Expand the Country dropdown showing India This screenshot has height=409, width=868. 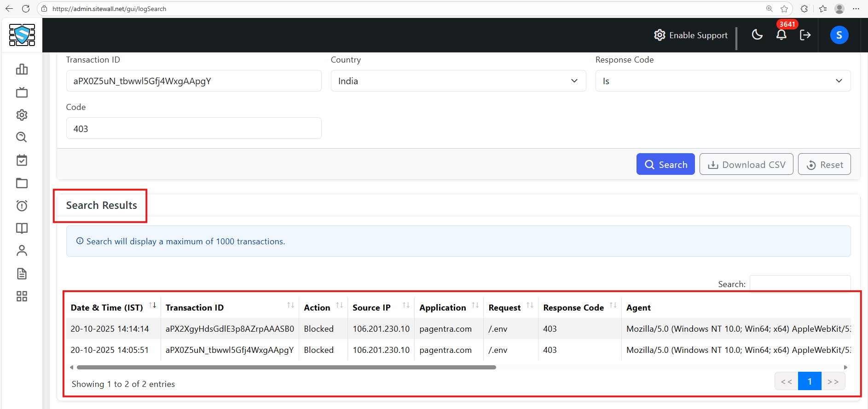[x=458, y=81]
